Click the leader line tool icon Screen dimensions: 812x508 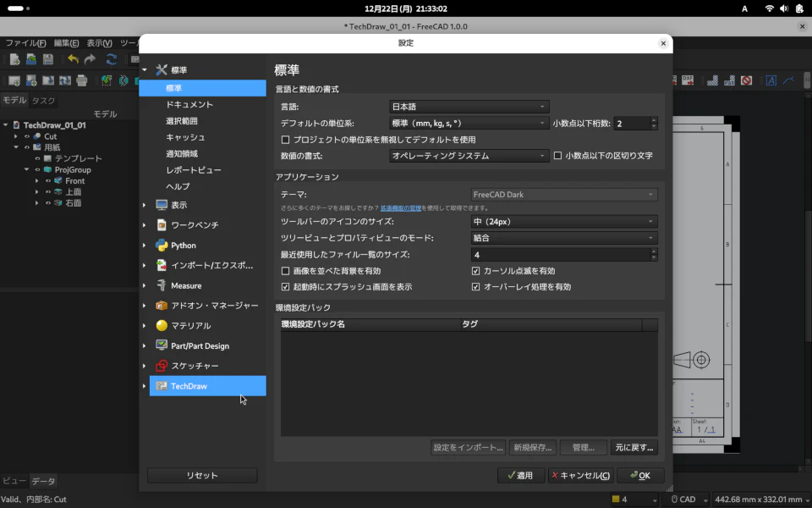788,80
